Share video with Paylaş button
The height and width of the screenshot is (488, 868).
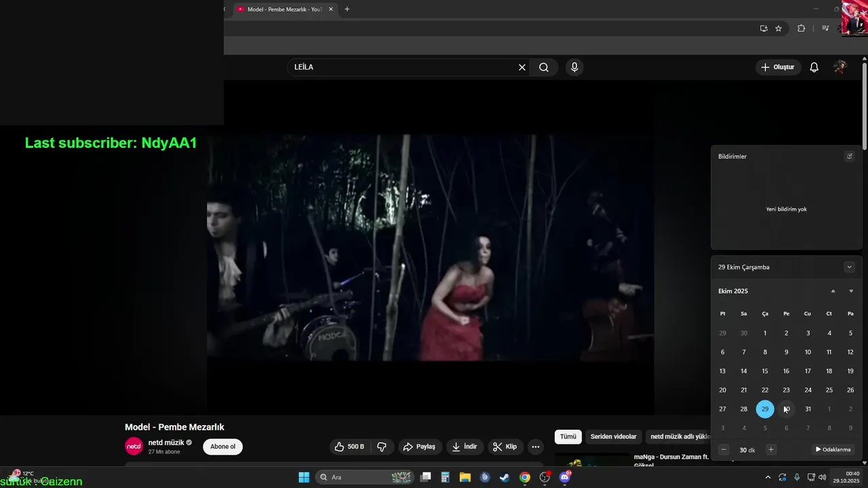(420, 447)
